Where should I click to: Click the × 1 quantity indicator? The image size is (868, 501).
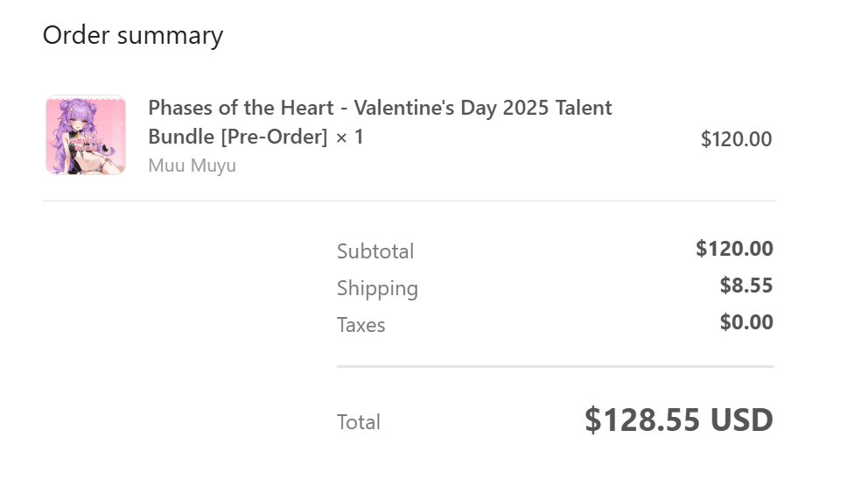349,137
